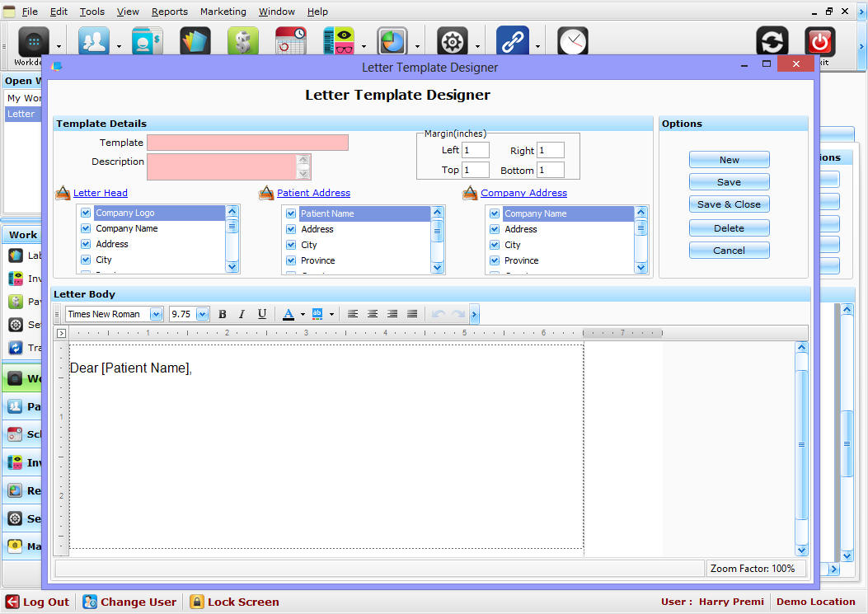
Task: Center align letter text
Action: pos(373,314)
